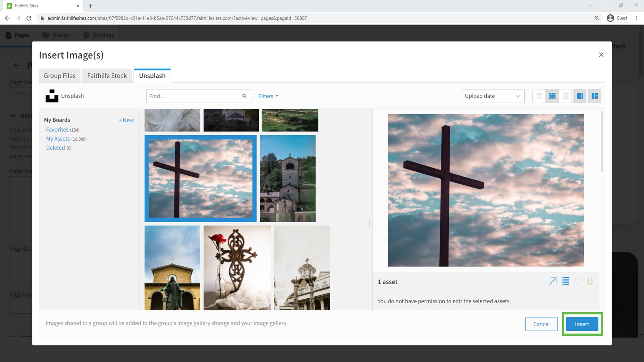This screenshot has width=644, height=362.
Task: Open the My Assets board
Action: [58, 139]
